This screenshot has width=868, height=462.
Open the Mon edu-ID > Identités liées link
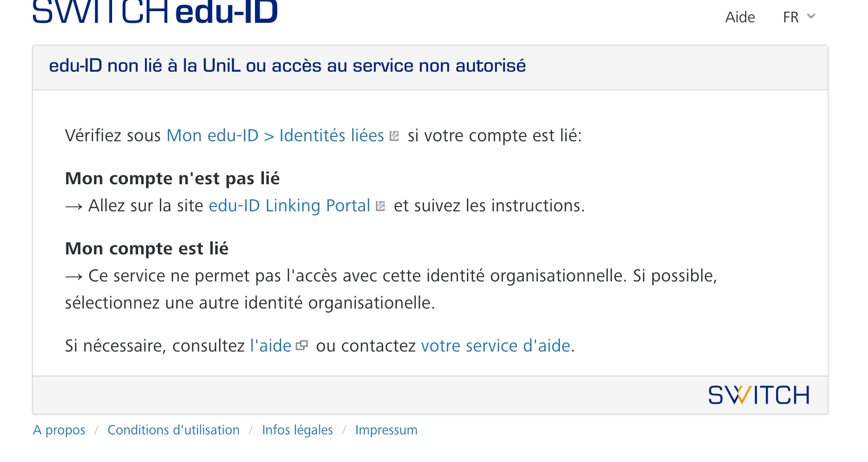tap(275, 136)
